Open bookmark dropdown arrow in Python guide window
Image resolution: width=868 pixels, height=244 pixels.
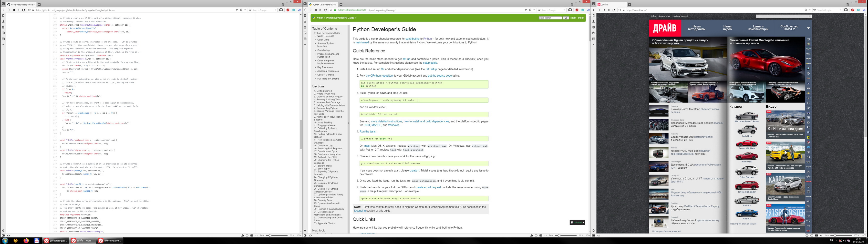(534, 10)
